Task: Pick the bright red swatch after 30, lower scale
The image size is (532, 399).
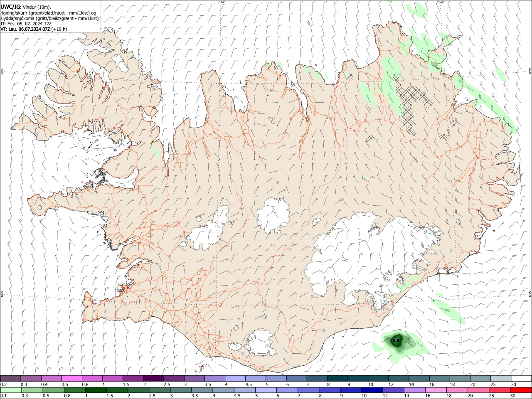Action: coord(520,390)
